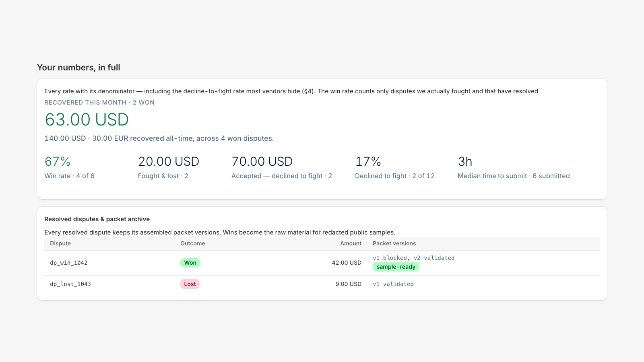Click the sentence starting "Every resolved dispute keeps"
This screenshot has width=644, height=362.
pyautogui.click(x=220, y=232)
